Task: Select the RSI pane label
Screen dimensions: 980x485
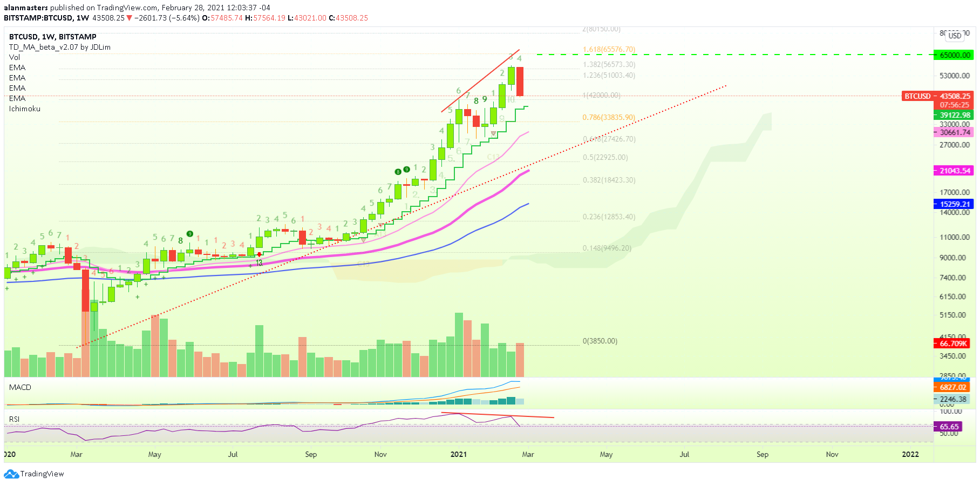Action: coord(14,419)
